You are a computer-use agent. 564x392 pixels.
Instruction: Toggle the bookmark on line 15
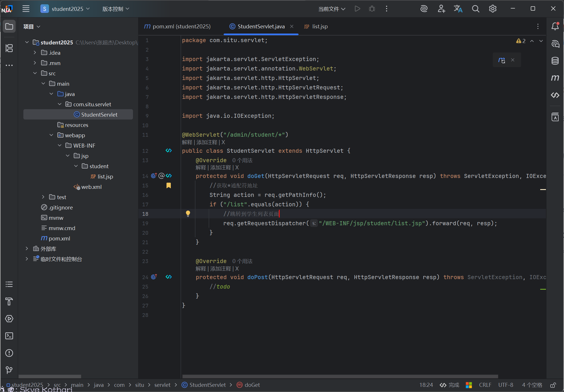click(x=169, y=185)
